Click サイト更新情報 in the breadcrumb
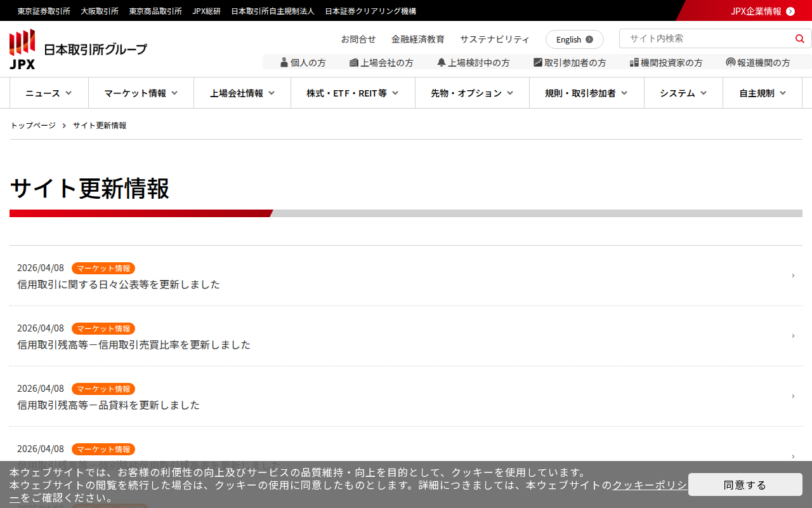812x508 pixels. pos(100,126)
